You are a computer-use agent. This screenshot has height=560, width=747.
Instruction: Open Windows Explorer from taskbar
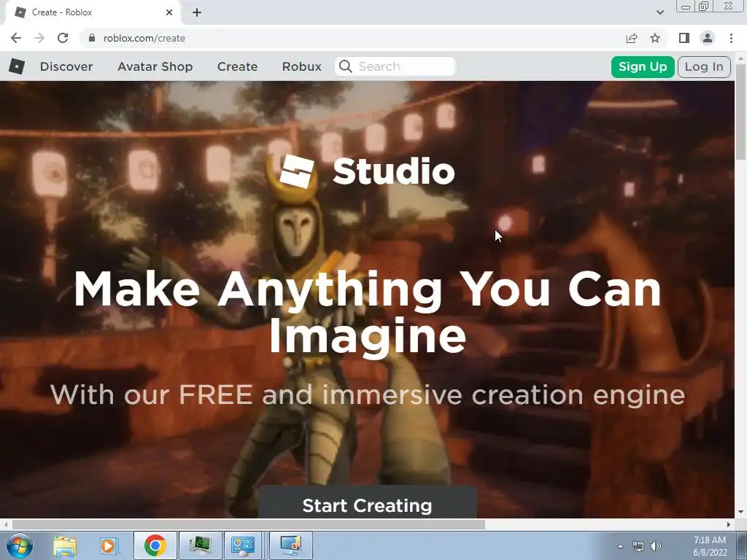pos(65,545)
